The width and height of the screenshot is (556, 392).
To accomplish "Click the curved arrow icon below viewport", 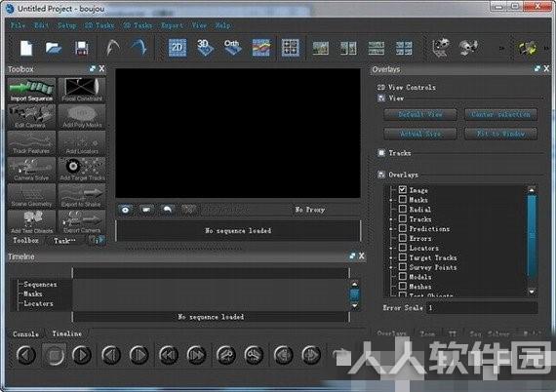I will pyautogui.click(x=168, y=210).
